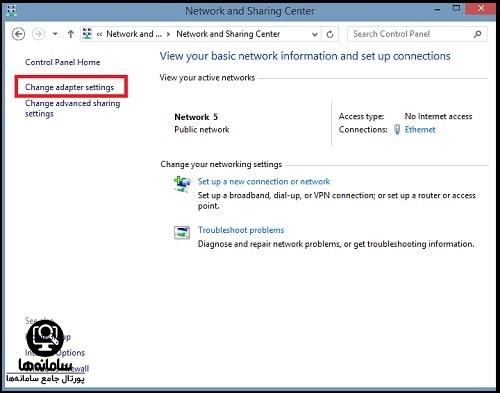The height and width of the screenshot is (393, 500).
Task: Select the 'Public network' label
Action: (x=202, y=130)
